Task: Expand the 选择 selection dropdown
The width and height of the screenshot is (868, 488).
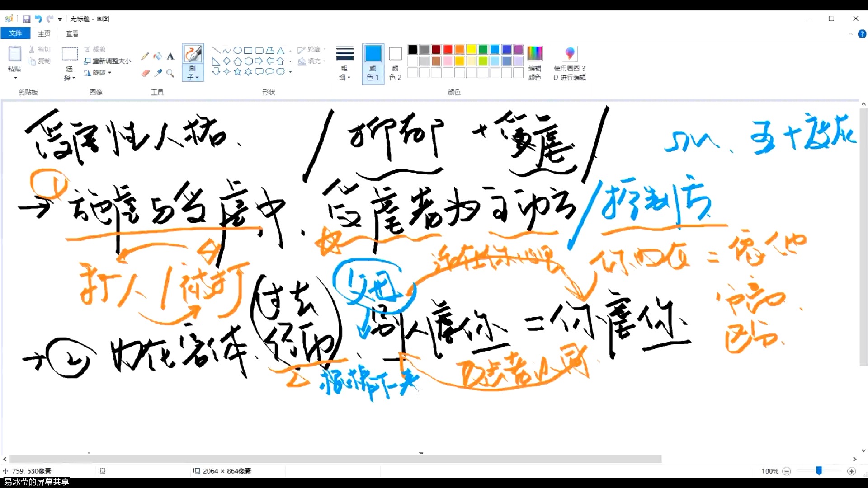Action: [x=69, y=73]
